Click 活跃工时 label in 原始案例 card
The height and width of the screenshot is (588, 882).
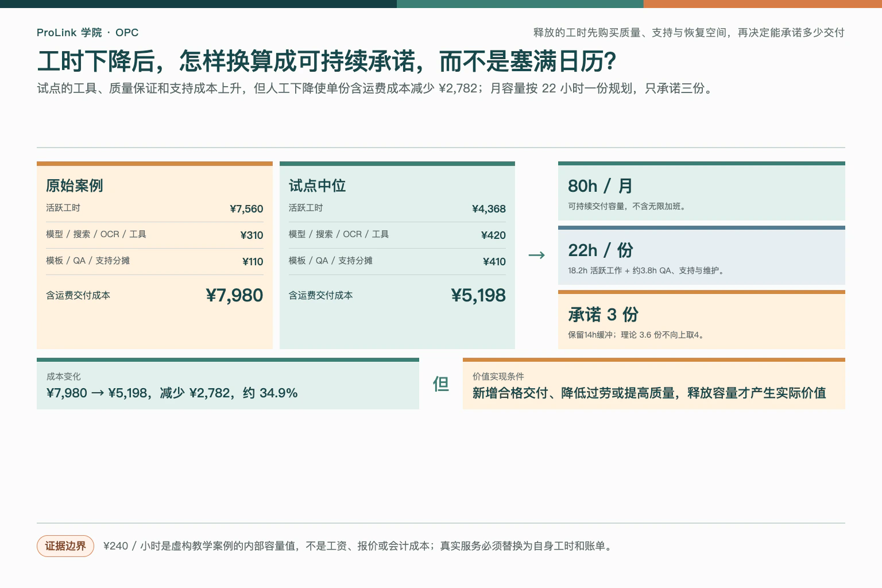pyautogui.click(x=63, y=208)
